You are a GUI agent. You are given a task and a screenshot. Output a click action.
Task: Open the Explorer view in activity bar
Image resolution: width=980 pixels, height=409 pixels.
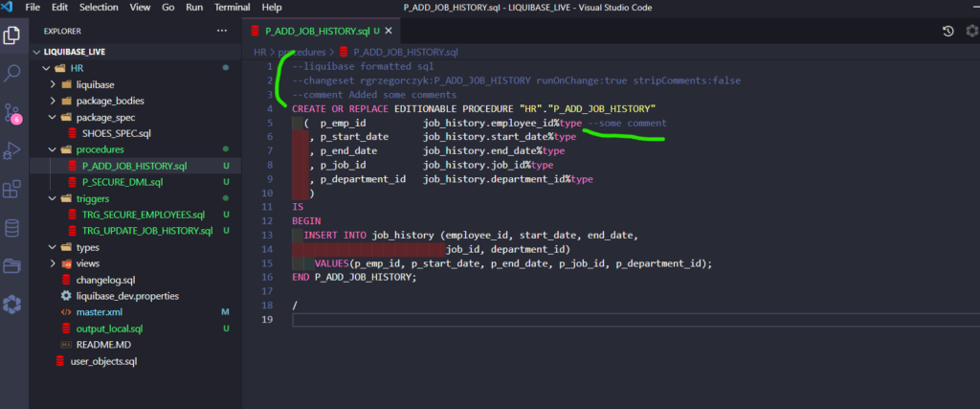pyautogui.click(x=11, y=34)
